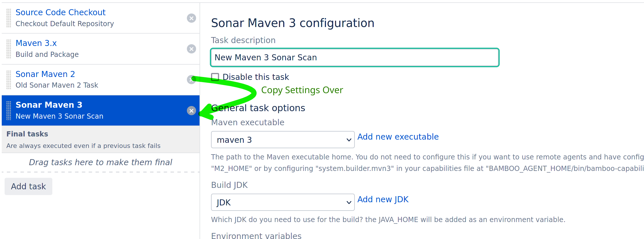Grab drag handle of Source Code Checkout
This screenshot has width=644, height=239.
(9, 18)
